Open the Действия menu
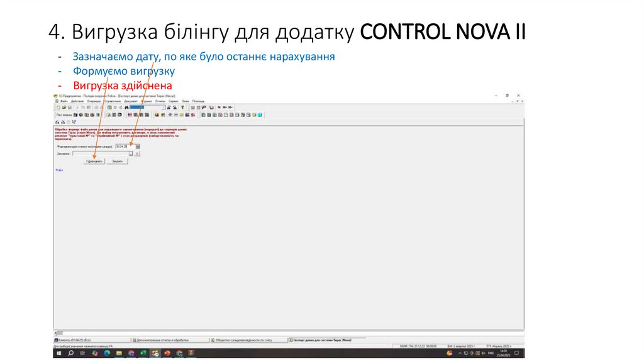Image resolution: width=644 pixels, height=361 pixels. coord(77,101)
